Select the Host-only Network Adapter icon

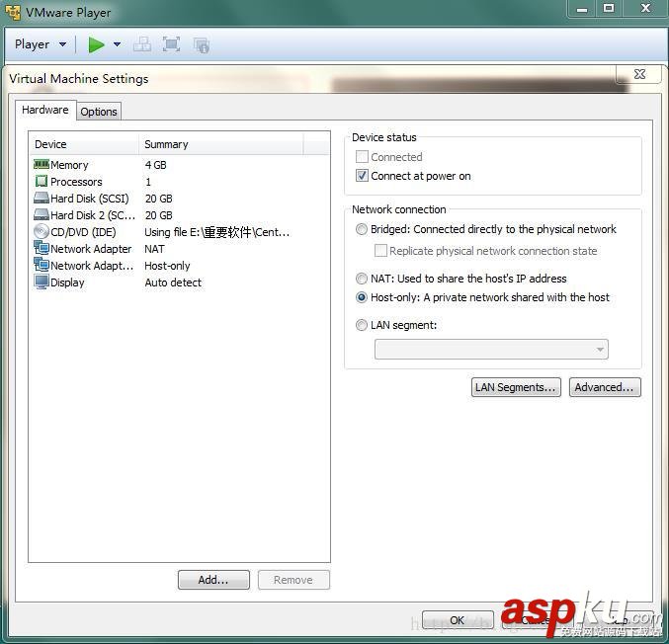(x=41, y=265)
